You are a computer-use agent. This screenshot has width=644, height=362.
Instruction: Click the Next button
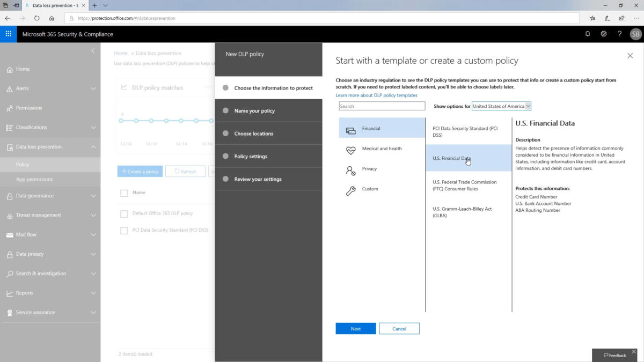point(356,329)
